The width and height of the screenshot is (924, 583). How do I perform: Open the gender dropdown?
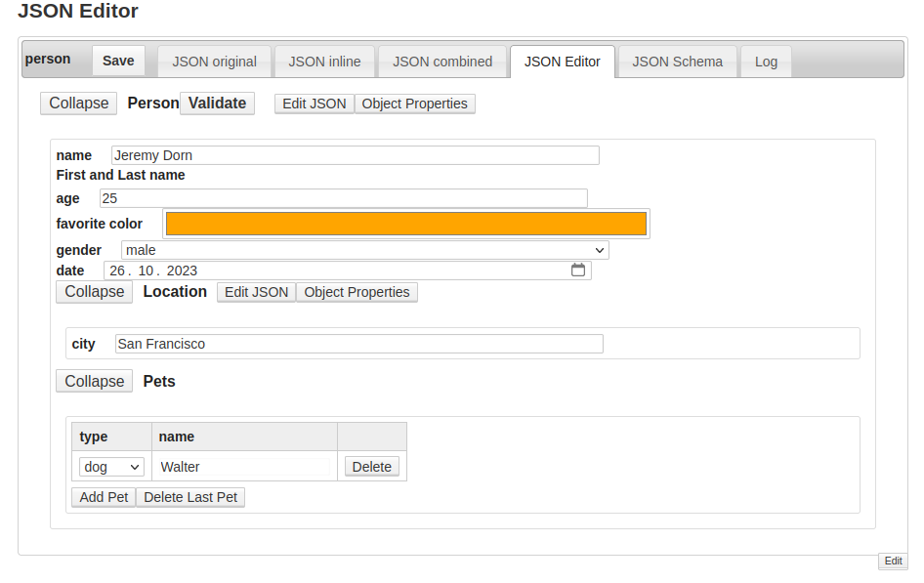pos(364,250)
